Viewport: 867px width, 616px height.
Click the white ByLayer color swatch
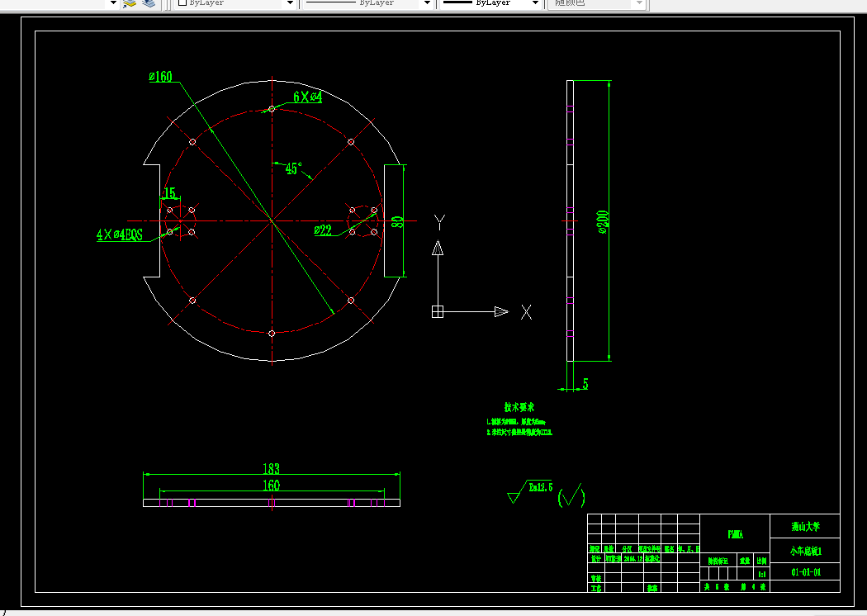pyautogui.click(x=182, y=2)
